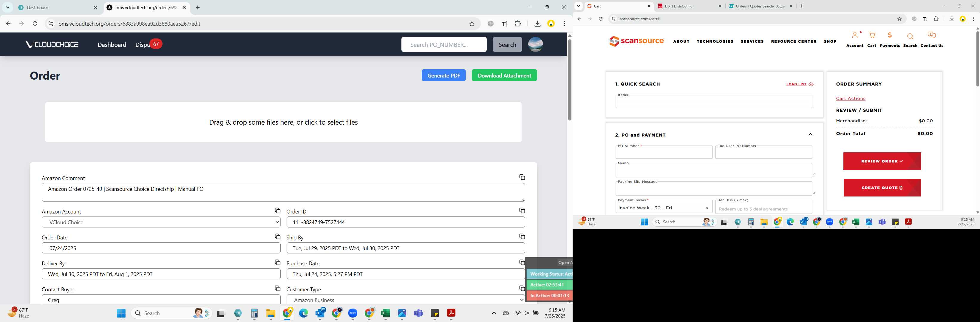Open Chrome menu in ScanSource browser window

pyautogui.click(x=973, y=18)
